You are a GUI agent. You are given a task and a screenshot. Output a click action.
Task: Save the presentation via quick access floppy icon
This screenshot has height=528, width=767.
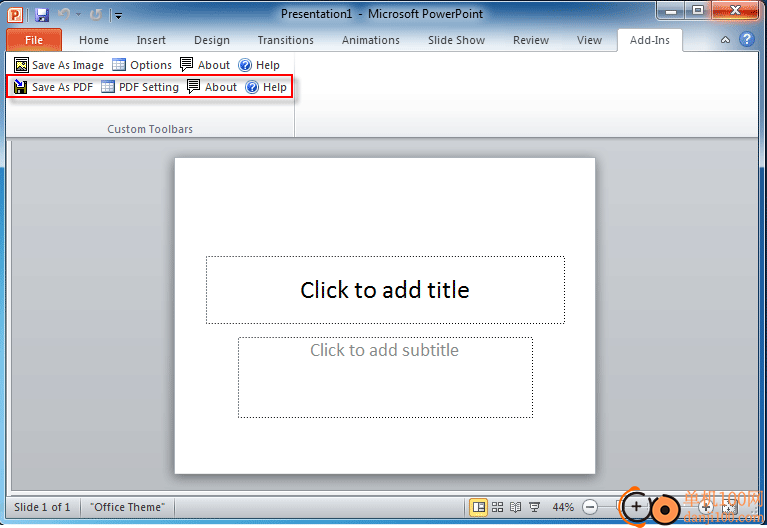click(42, 15)
